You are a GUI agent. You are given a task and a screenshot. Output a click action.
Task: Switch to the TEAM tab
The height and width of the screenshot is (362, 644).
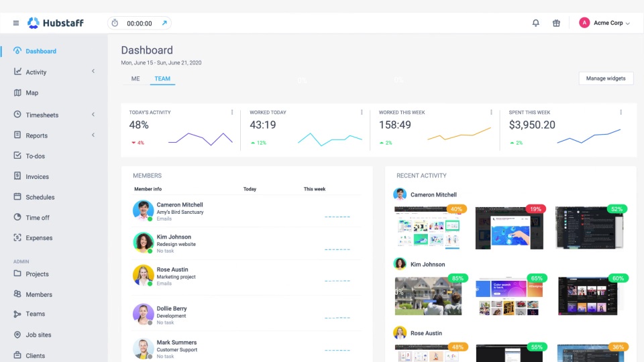pos(162,78)
